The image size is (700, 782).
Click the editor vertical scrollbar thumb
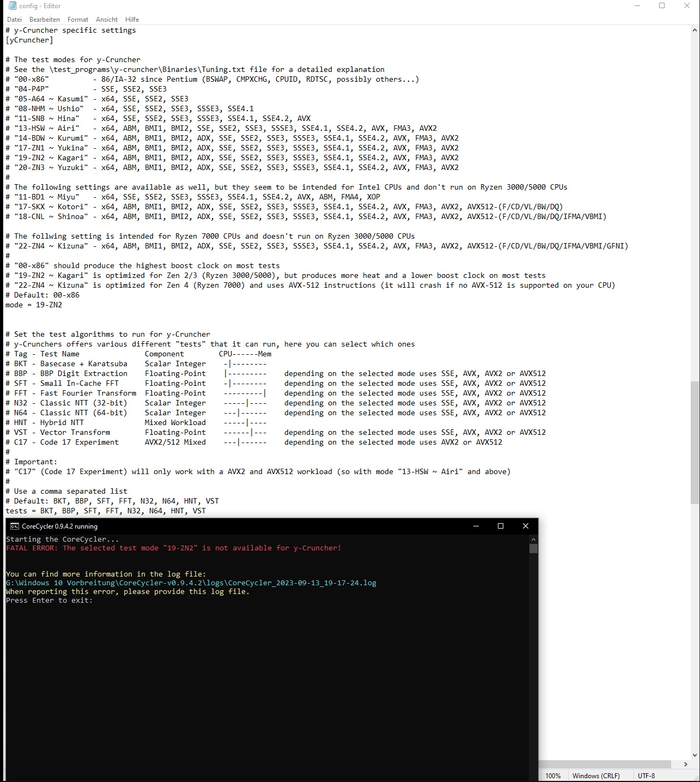pos(695,442)
